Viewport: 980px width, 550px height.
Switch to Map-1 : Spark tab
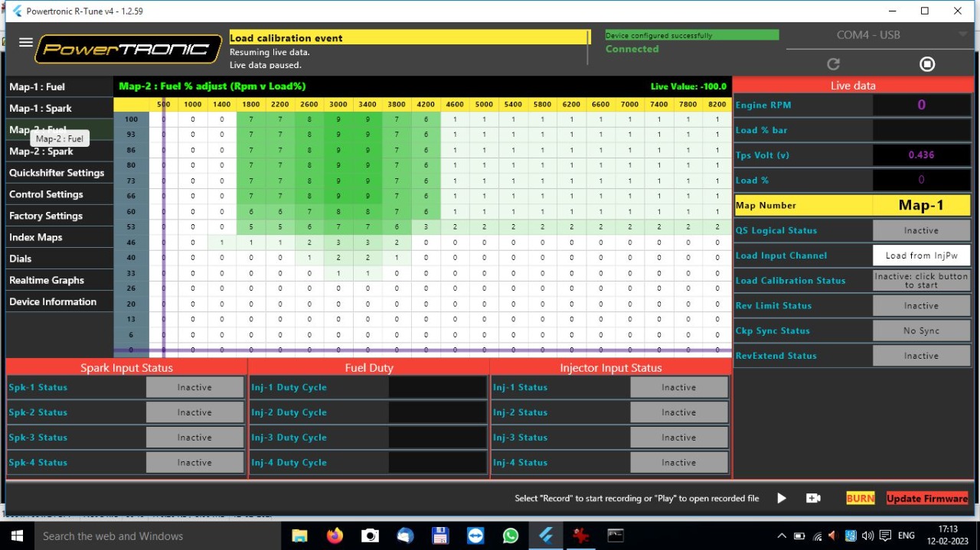[x=41, y=109]
